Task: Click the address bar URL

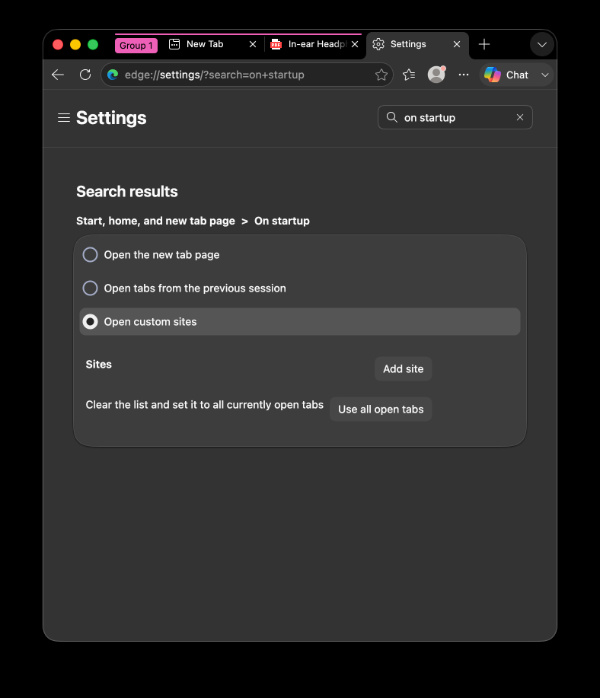Action: tap(215, 75)
